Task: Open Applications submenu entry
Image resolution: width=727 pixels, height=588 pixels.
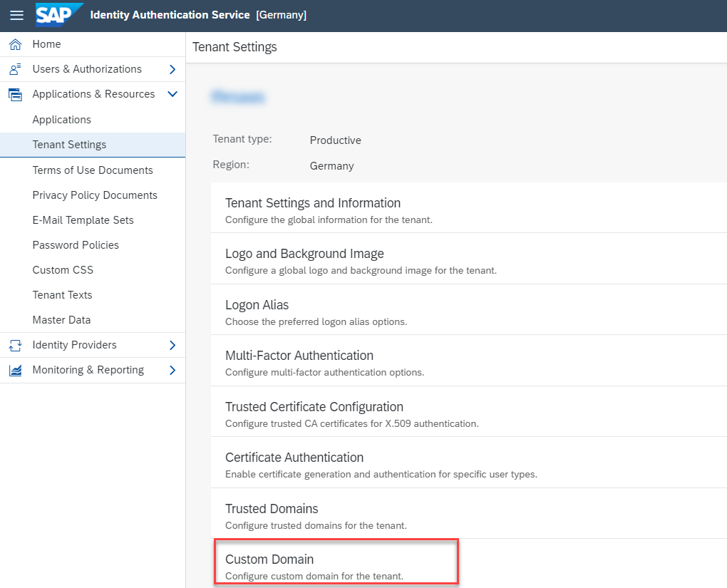Action: point(93,120)
